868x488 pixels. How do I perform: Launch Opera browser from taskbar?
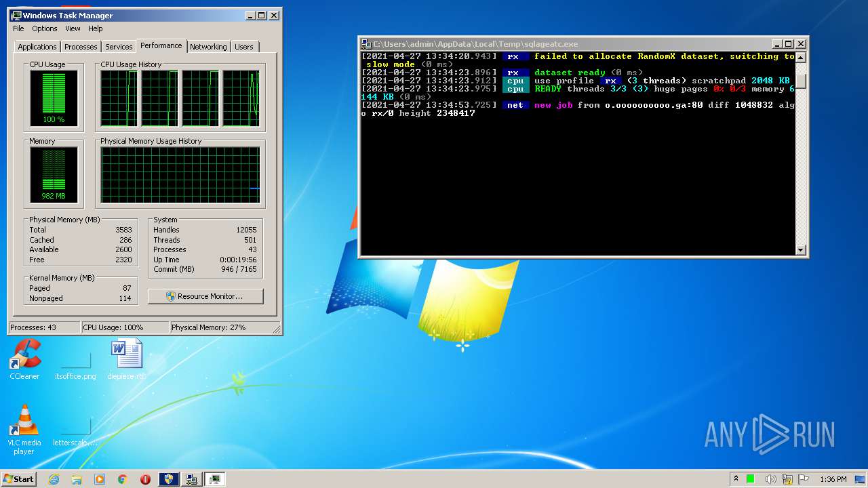click(x=145, y=479)
